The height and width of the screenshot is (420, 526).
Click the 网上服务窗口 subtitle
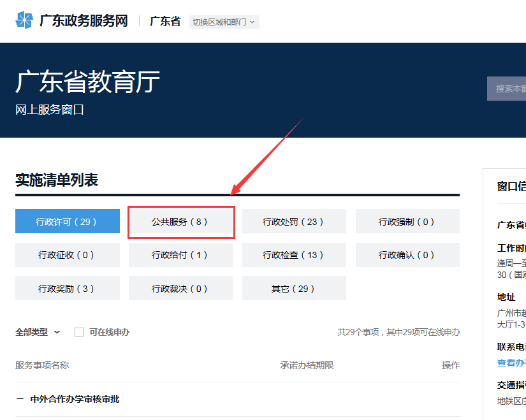click(x=50, y=110)
